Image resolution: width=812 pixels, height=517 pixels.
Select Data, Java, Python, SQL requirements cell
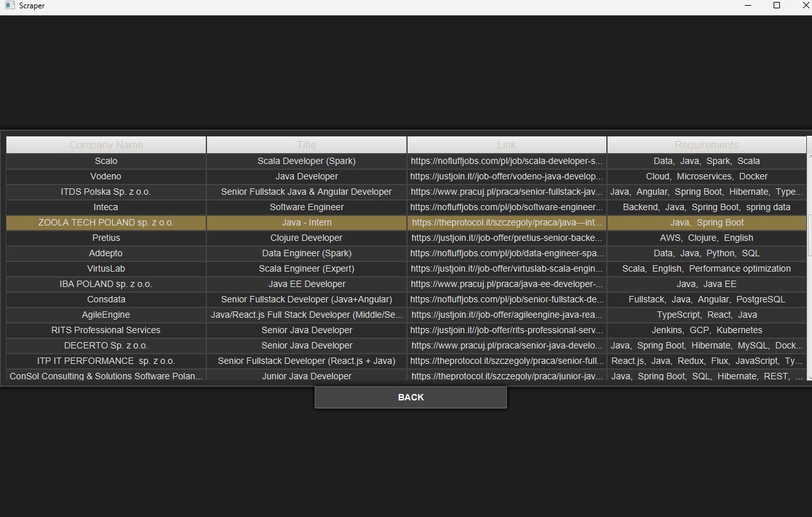pyautogui.click(x=707, y=253)
